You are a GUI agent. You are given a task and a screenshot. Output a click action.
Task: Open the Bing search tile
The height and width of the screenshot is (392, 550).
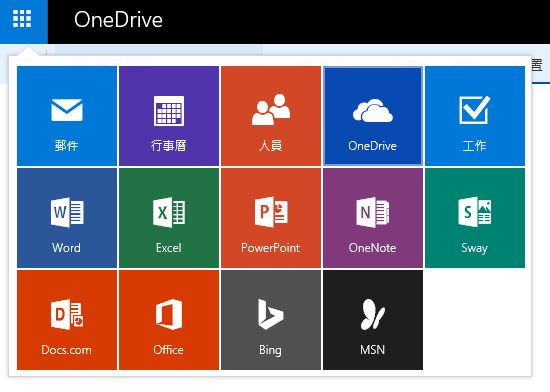point(271,320)
